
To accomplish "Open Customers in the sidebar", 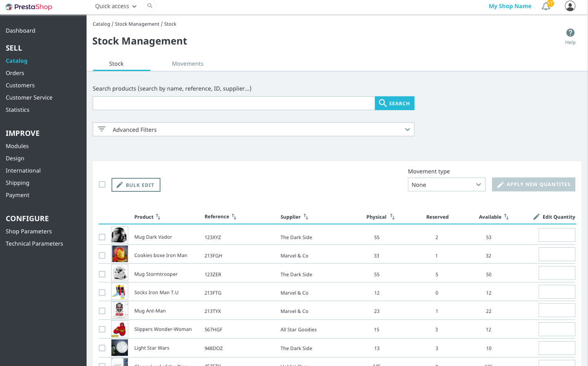I will point(20,85).
